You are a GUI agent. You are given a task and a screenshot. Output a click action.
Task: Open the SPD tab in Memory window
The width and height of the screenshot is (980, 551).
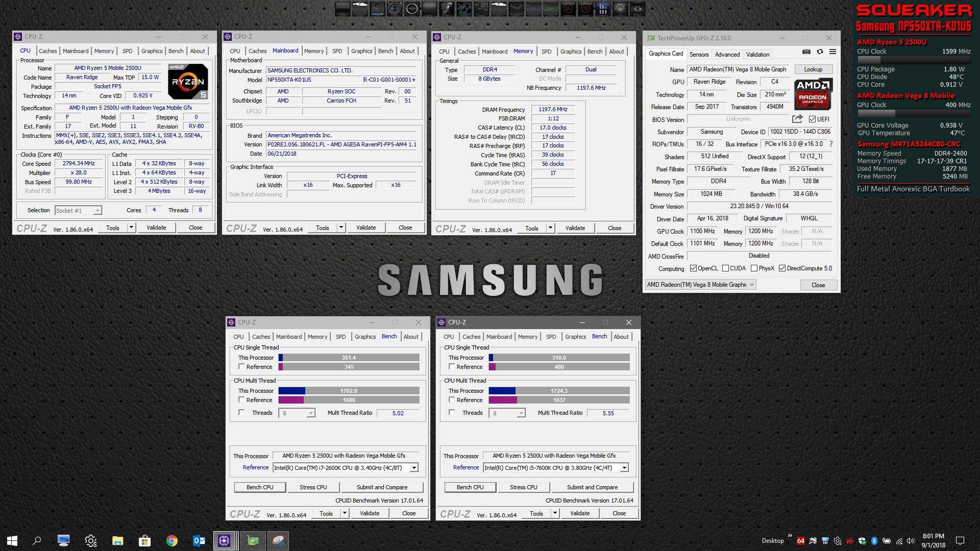(546, 52)
